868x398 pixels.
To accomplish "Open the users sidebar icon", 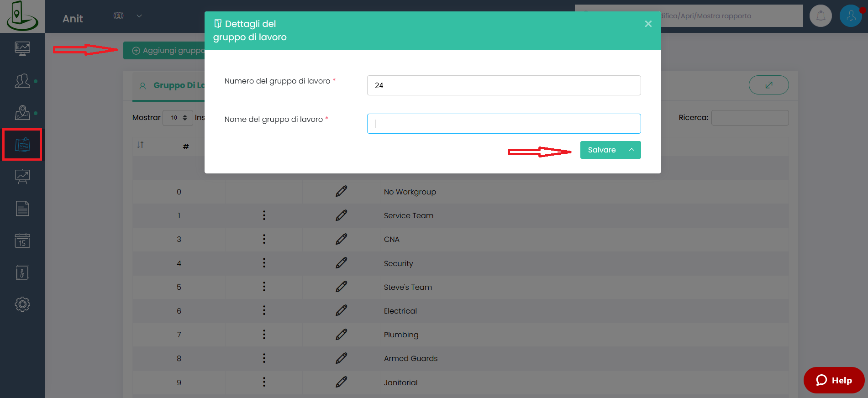I will pos(22,81).
